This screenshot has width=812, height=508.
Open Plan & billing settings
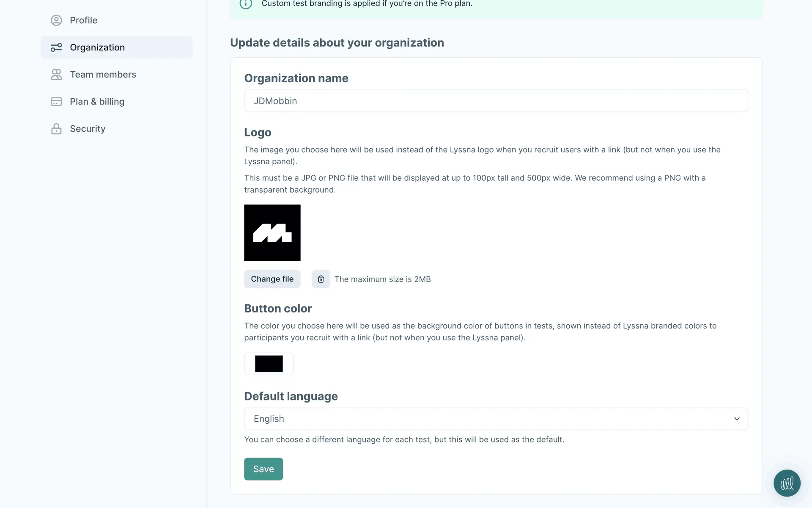point(97,102)
